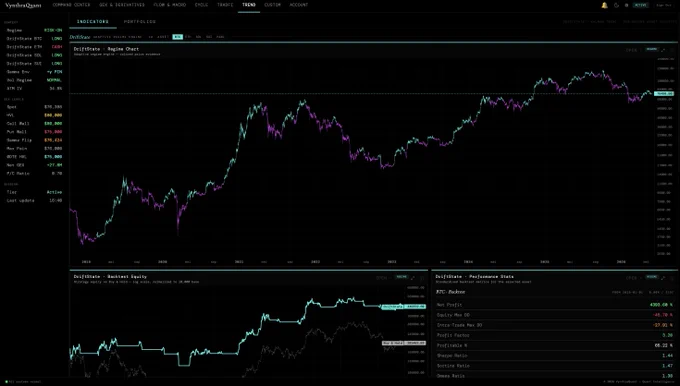Switch to the Portfolios tab
The width and height of the screenshot is (680, 386).
pyautogui.click(x=140, y=21)
